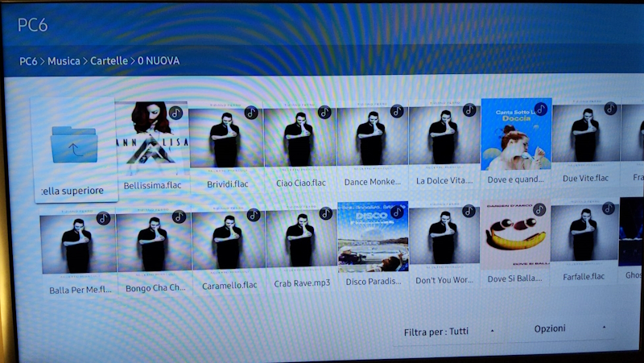
Task: Click the 'ella superiore' folder label
Action: point(72,191)
